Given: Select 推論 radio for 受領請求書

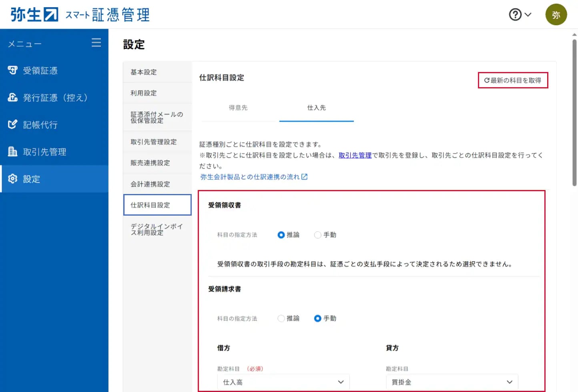Looking at the screenshot, I should click(x=281, y=318).
